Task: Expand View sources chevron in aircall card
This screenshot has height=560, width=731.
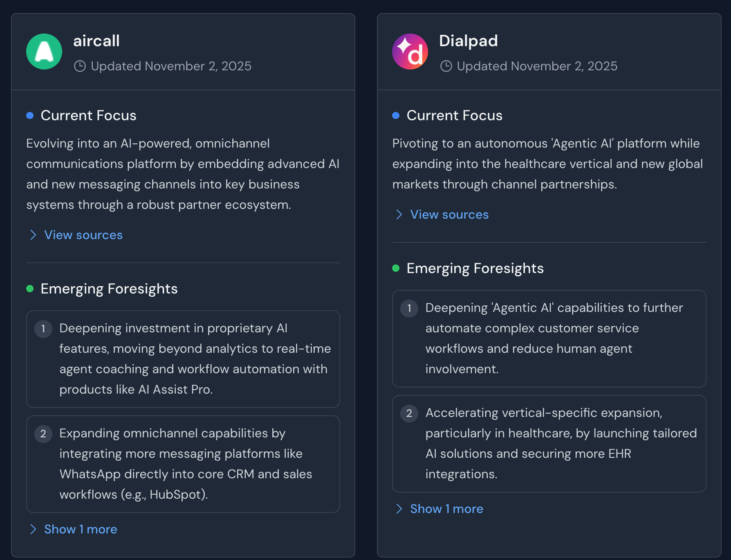Action: pos(33,235)
